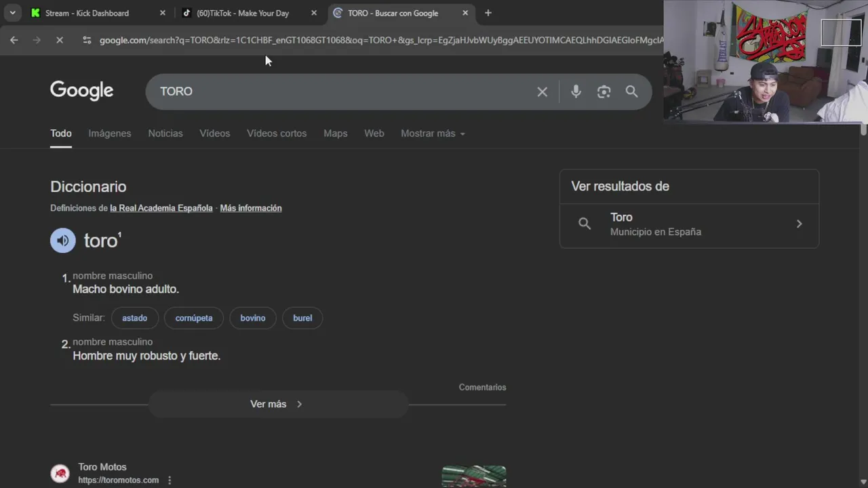This screenshot has width=868, height=488.
Task: Click the address bar URL
Action: [381, 40]
